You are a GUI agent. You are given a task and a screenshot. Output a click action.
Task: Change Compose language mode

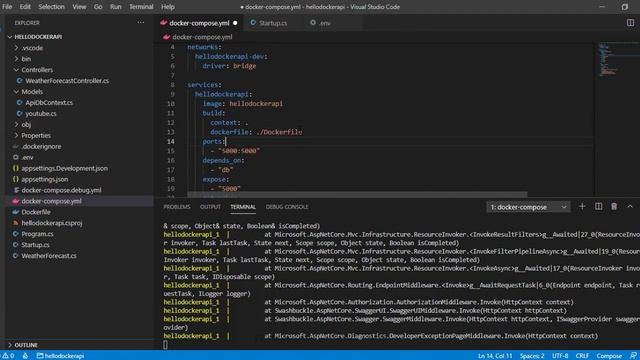coord(609,356)
